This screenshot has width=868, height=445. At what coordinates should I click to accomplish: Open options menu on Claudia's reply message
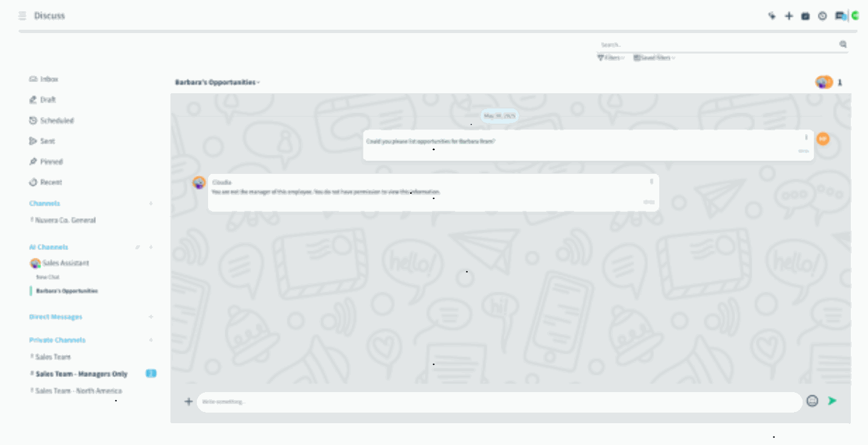(x=651, y=181)
